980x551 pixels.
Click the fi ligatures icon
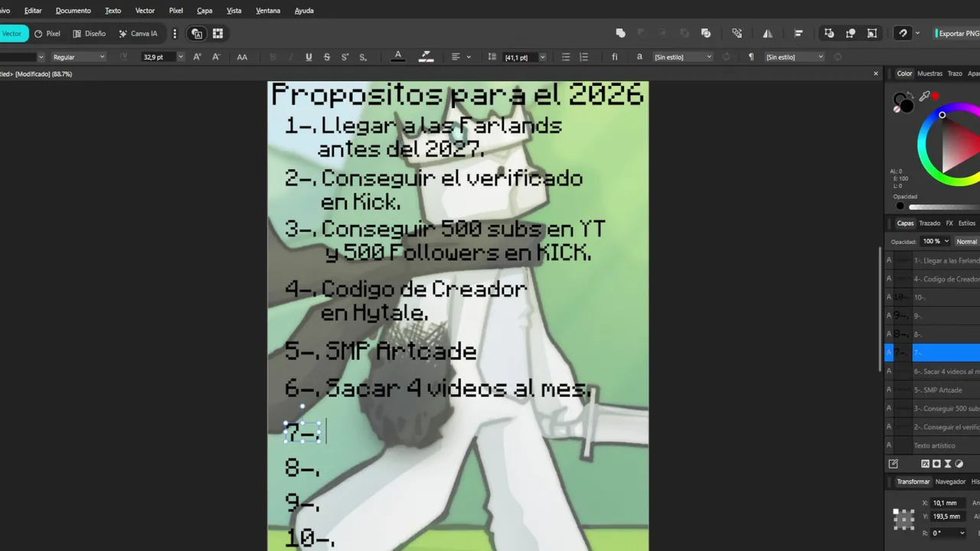pyautogui.click(x=614, y=57)
